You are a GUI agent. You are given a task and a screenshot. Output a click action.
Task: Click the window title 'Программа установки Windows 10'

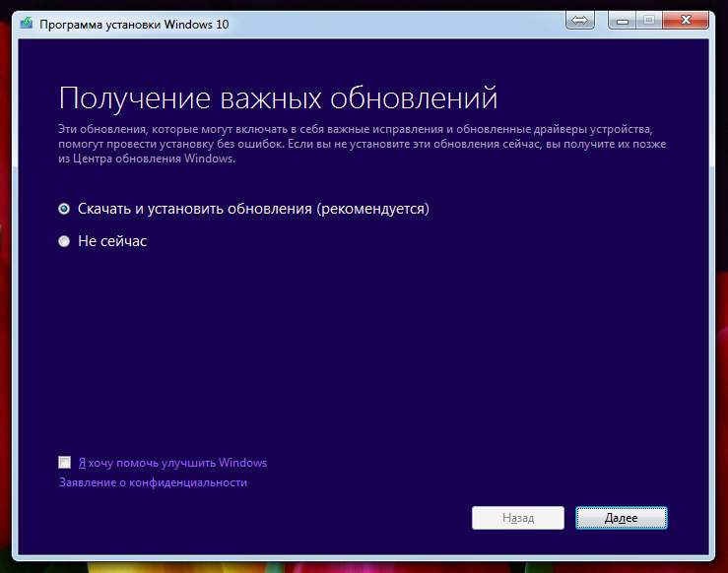tap(134, 25)
